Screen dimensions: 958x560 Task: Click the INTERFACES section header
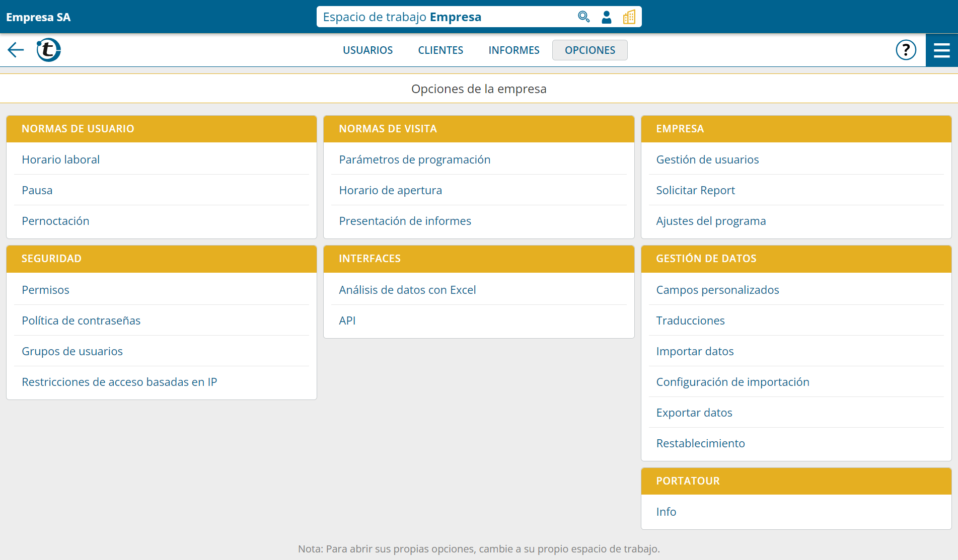click(479, 259)
